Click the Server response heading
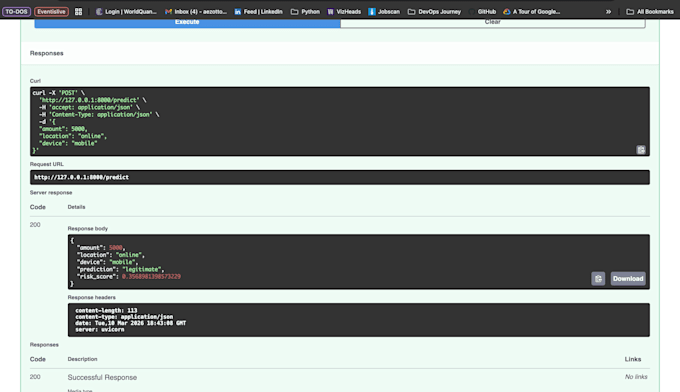Viewport: 680px width, 392px height. click(51, 193)
